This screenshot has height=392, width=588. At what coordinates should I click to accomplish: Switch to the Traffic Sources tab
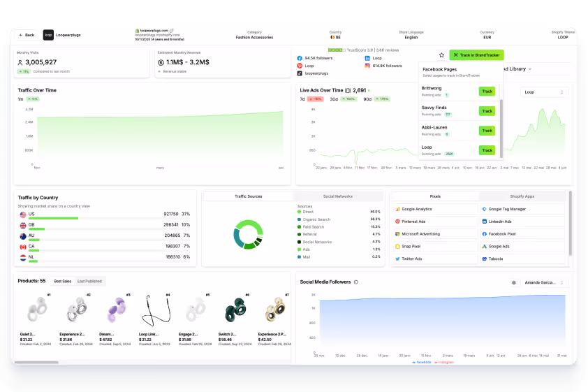tap(248, 196)
